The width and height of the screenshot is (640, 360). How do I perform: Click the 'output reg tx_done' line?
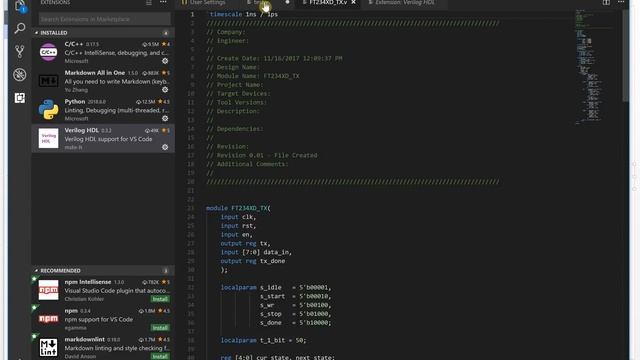[x=253, y=261]
